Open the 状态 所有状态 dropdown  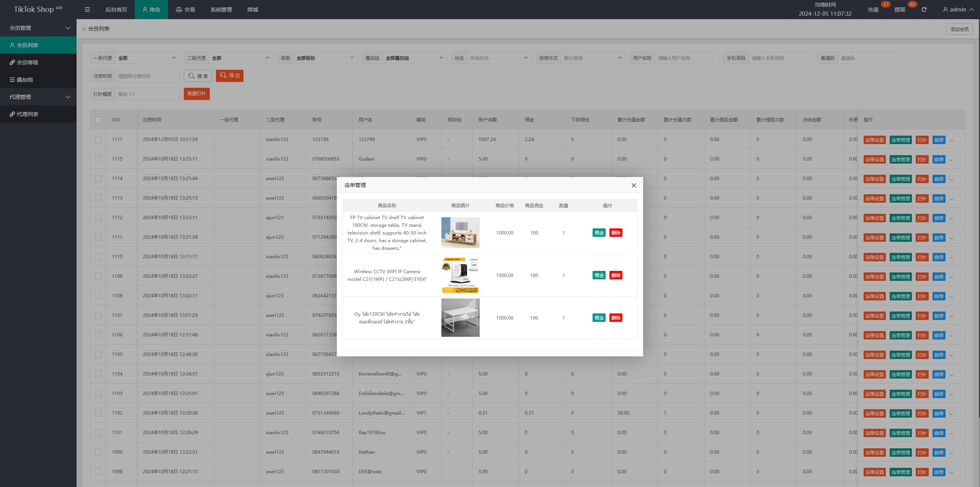498,58
